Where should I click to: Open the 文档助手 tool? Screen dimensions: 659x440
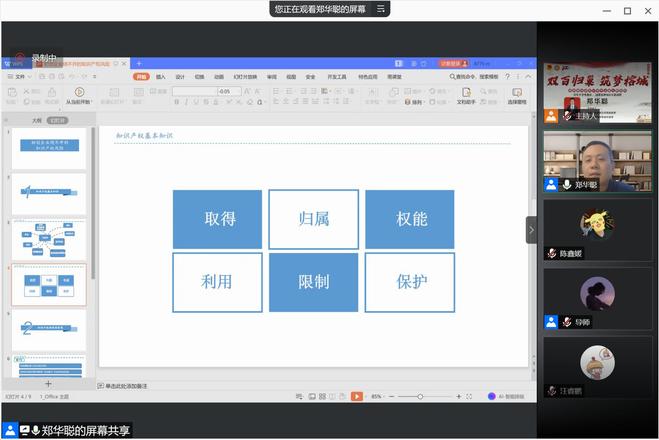(468, 93)
